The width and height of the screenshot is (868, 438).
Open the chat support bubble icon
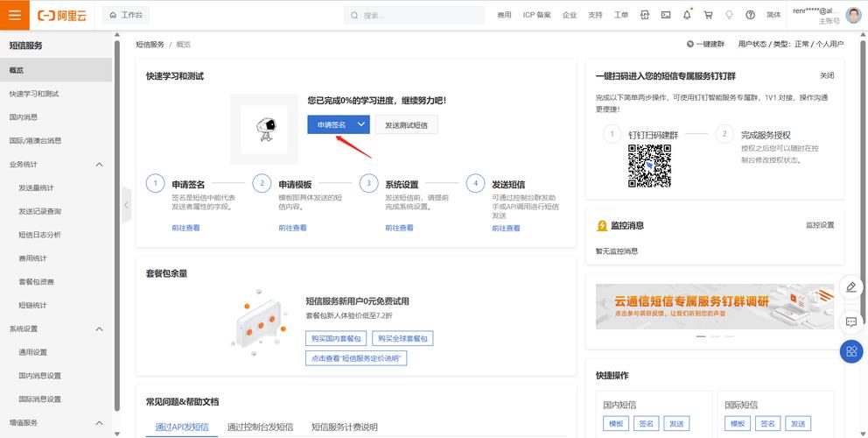tap(851, 321)
